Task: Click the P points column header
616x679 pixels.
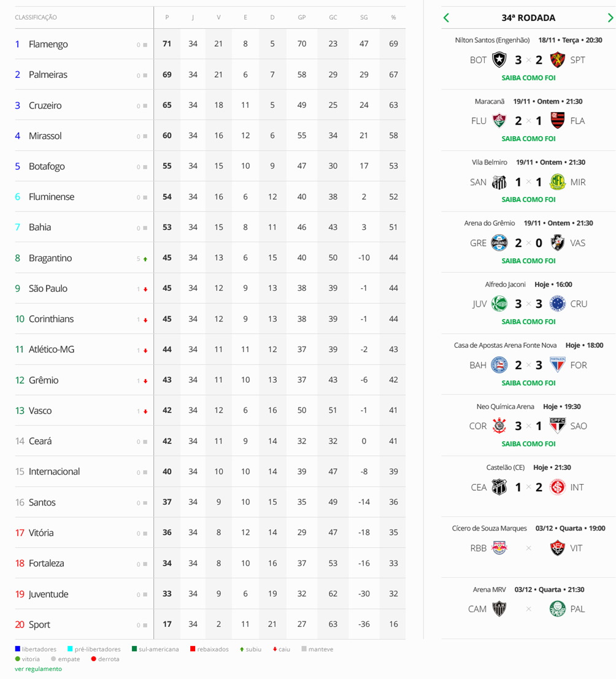Action: pyautogui.click(x=167, y=17)
